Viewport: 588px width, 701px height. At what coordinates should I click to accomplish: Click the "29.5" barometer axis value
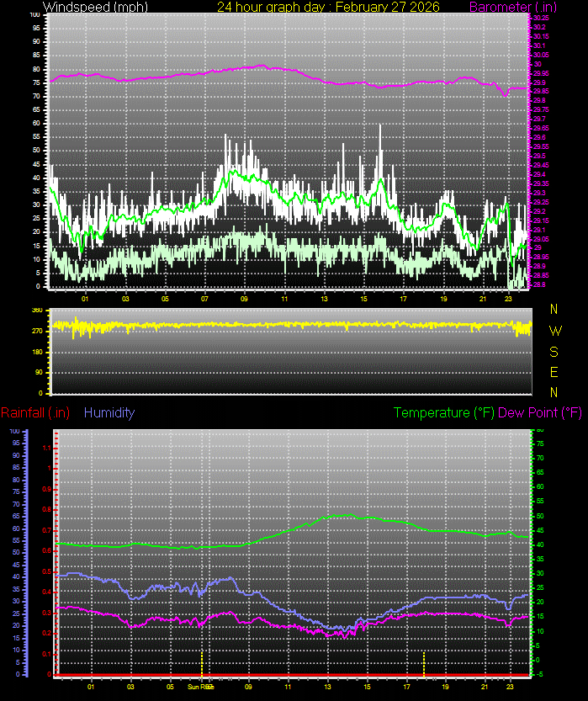pos(539,156)
